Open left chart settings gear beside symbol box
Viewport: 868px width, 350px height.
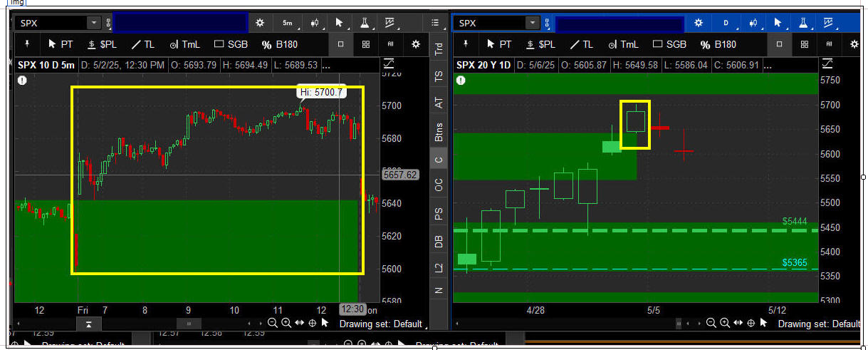(260, 23)
